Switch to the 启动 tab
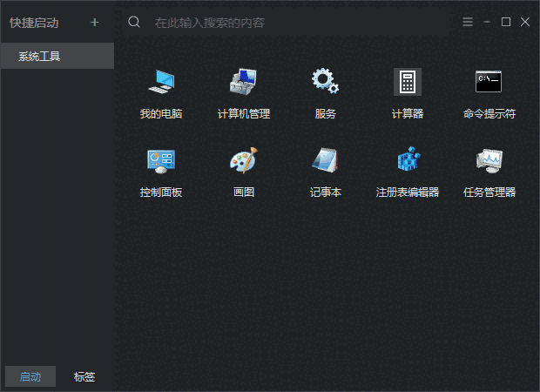The image size is (540, 392). (30, 376)
